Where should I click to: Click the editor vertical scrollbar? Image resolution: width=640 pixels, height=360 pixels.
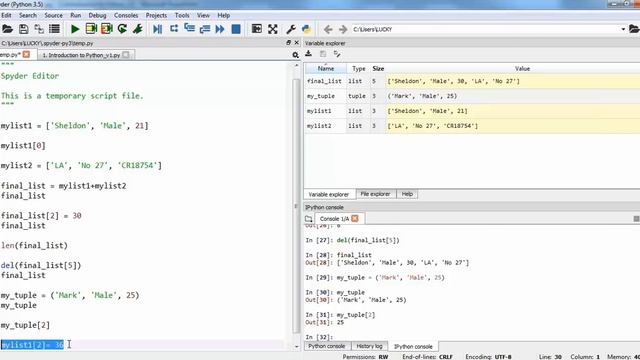pyautogui.click(x=296, y=205)
